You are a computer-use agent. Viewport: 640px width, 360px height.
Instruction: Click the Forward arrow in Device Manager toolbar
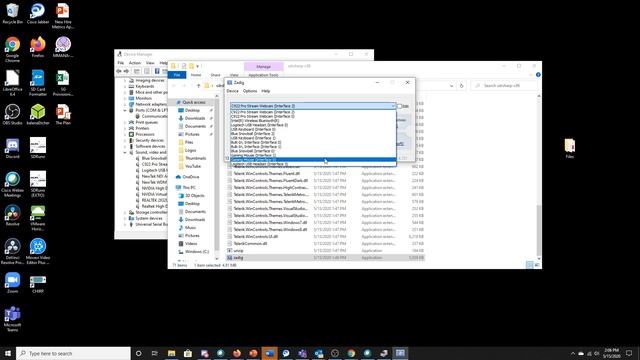(x=126, y=71)
